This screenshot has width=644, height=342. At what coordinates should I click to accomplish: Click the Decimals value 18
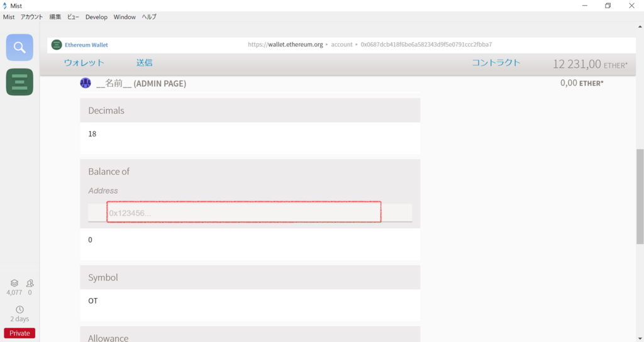tap(92, 134)
